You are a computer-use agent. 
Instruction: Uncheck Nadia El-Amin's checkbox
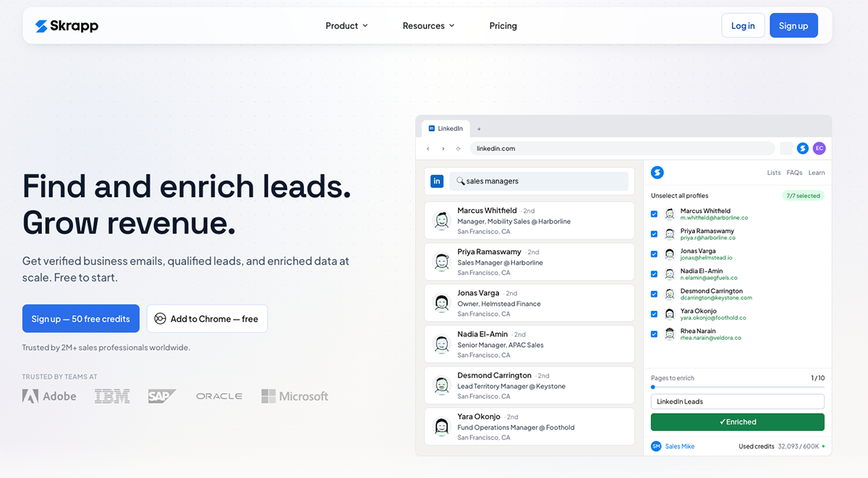654,274
